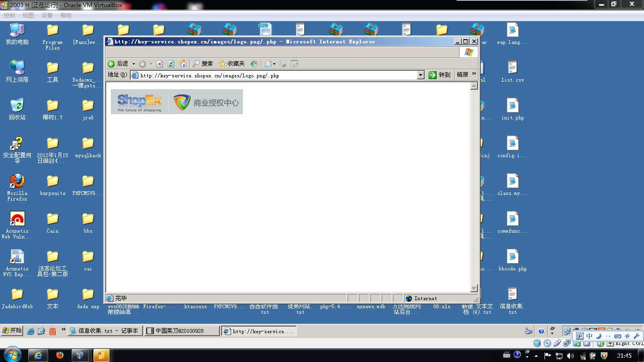Open Internet Explorer on host taskbar
Viewport: 644px width, 362px height.
tap(38, 355)
